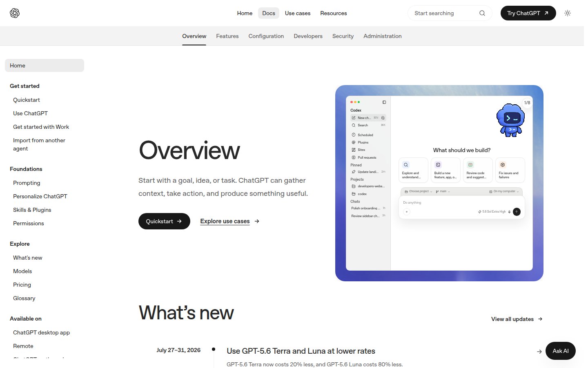Image resolution: width=588 pixels, height=368 pixels.
Task: Click the black Quickstart button
Action: tap(164, 221)
